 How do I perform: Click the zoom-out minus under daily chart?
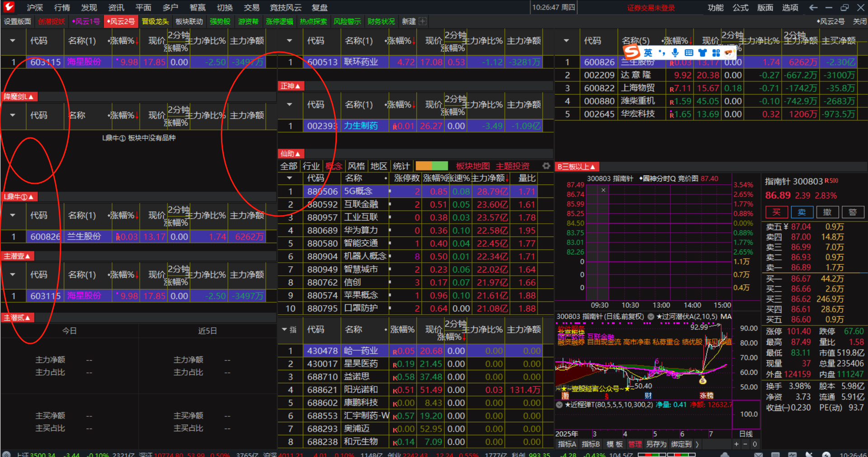[745, 444]
